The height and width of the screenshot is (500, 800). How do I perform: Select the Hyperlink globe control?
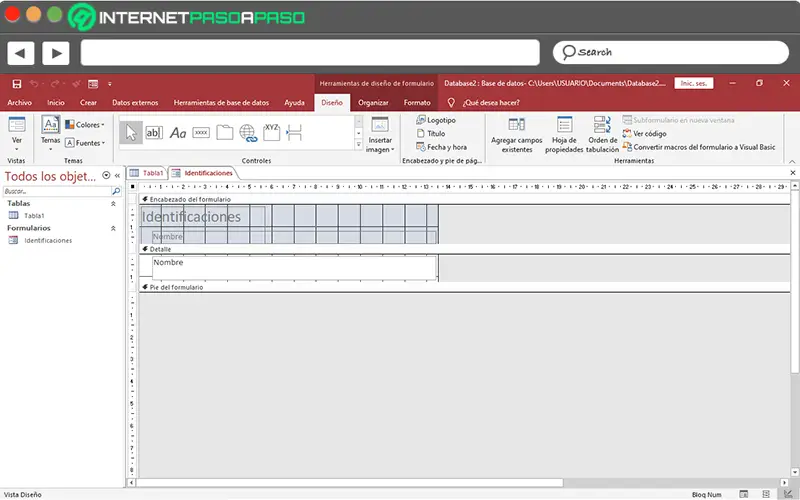click(x=248, y=133)
